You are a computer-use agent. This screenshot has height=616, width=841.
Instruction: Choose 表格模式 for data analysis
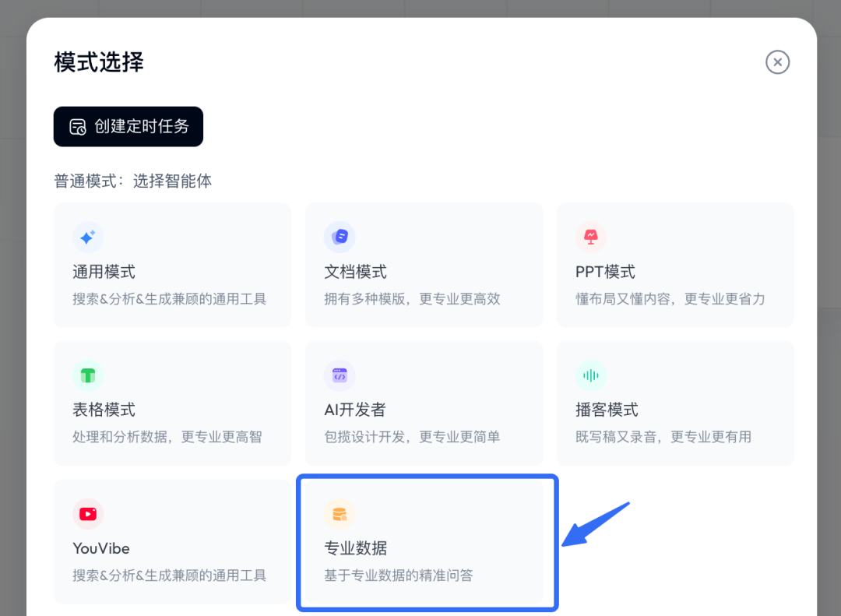[172, 403]
